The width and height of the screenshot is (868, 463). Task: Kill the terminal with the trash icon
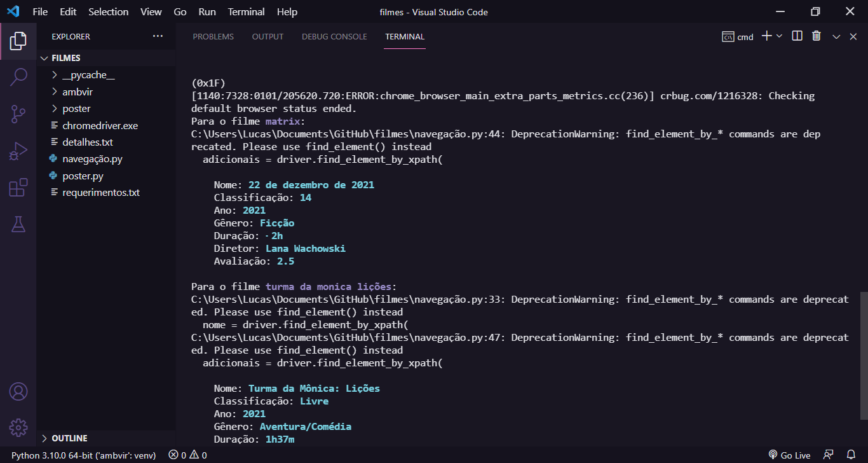click(x=816, y=36)
